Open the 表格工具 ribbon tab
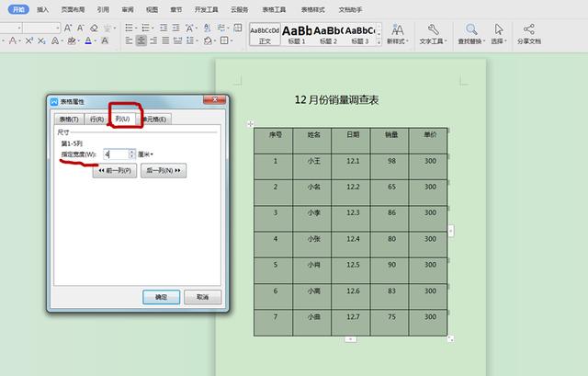Viewport: 588px width, 376px height. (x=274, y=9)
